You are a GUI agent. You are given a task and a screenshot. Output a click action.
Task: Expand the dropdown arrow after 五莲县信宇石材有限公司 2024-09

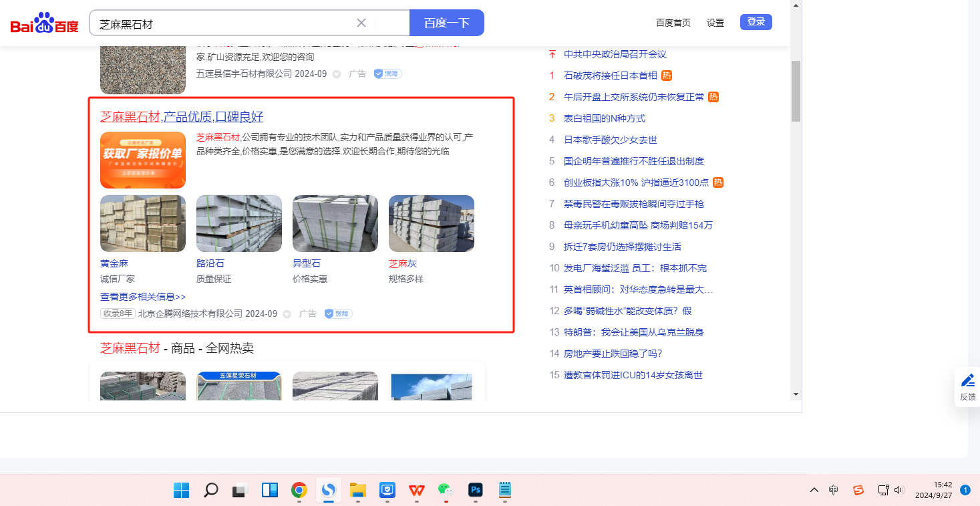click(x=337, y=74)
